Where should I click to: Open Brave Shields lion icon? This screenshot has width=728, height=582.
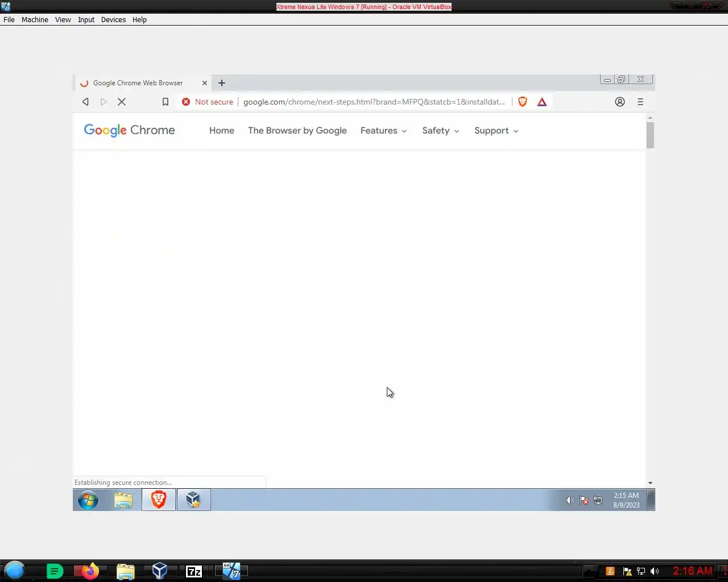523,102
